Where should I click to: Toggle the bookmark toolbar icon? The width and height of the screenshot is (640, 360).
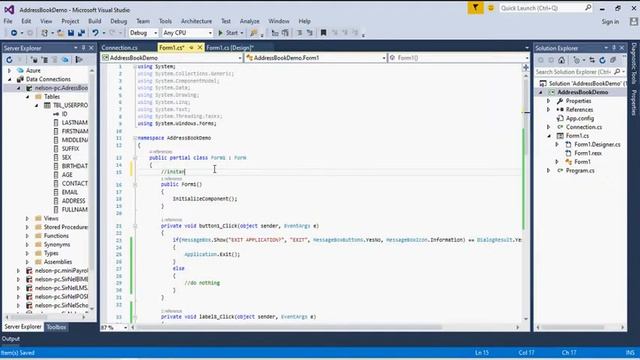[x=323, y=33]
